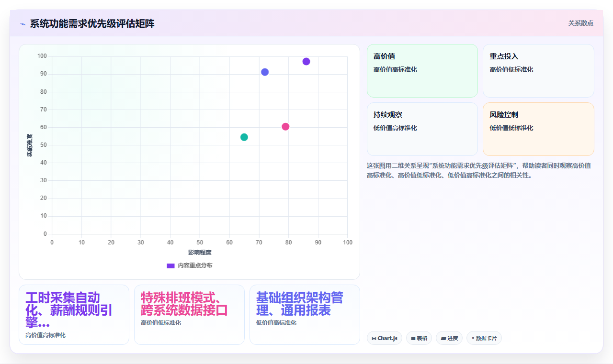Click the 数据卡片 tag chip
The width and height of the screenshot is (613, 364).
tap(484, 338)
